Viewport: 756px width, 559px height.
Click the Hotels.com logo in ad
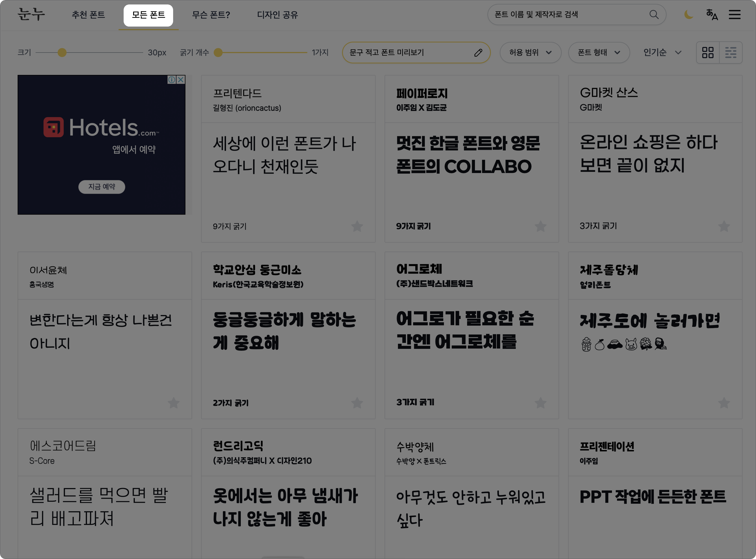click(101, 127)
